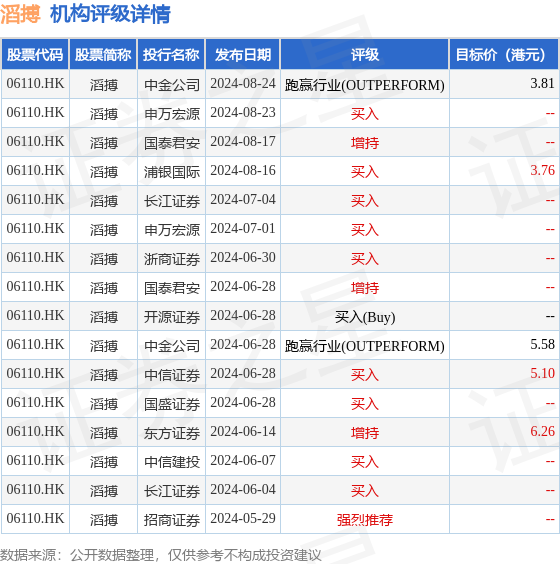Image resolution: width=560 pixels, height=564 pixels.
Task: Click the 股票简称 column header
Action: coord(103,55)
